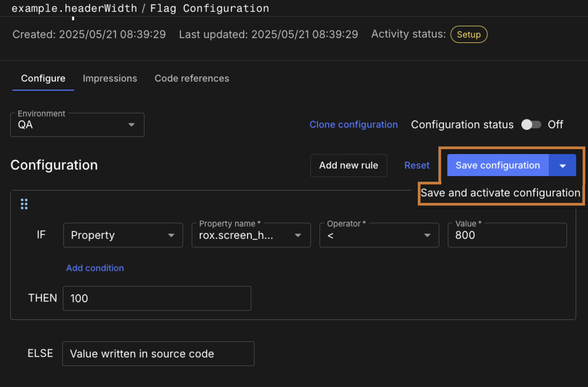This screenshot has width=588, height=387.
Task: Toggle the Configuration status switch
Action: coord(531,125)
